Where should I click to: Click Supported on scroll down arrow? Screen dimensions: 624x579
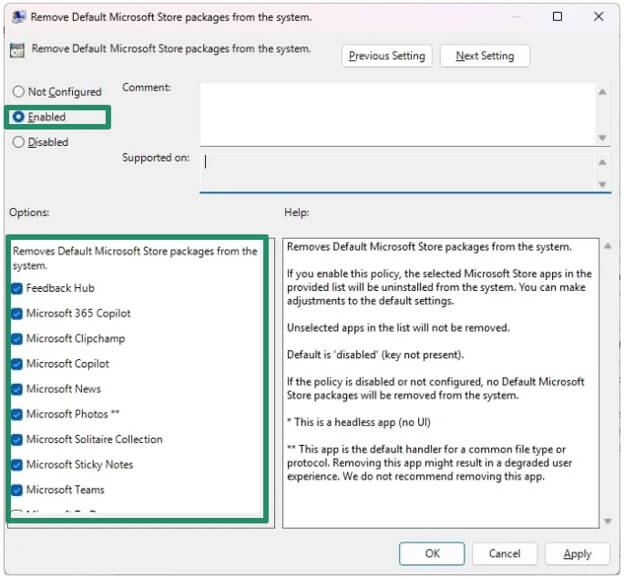(x=603, y=184)
